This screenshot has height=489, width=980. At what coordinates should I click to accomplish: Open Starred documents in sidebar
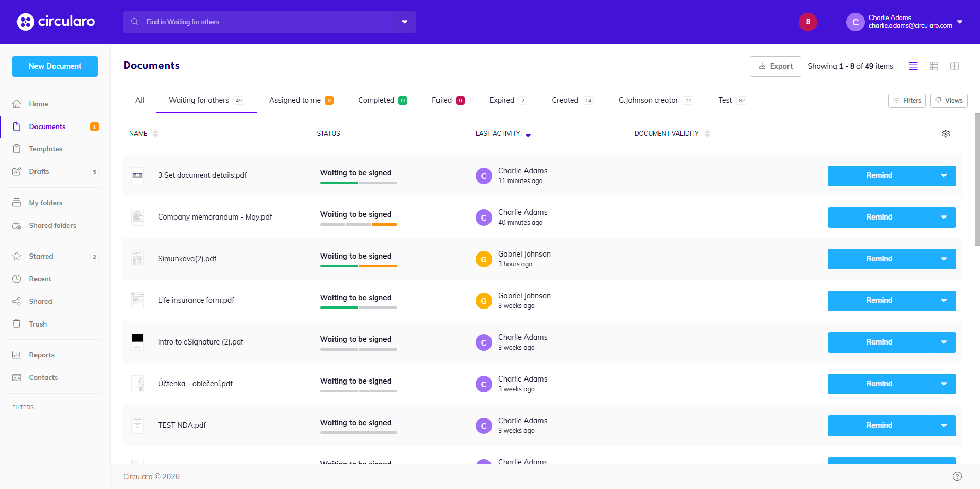coord(41,256)
